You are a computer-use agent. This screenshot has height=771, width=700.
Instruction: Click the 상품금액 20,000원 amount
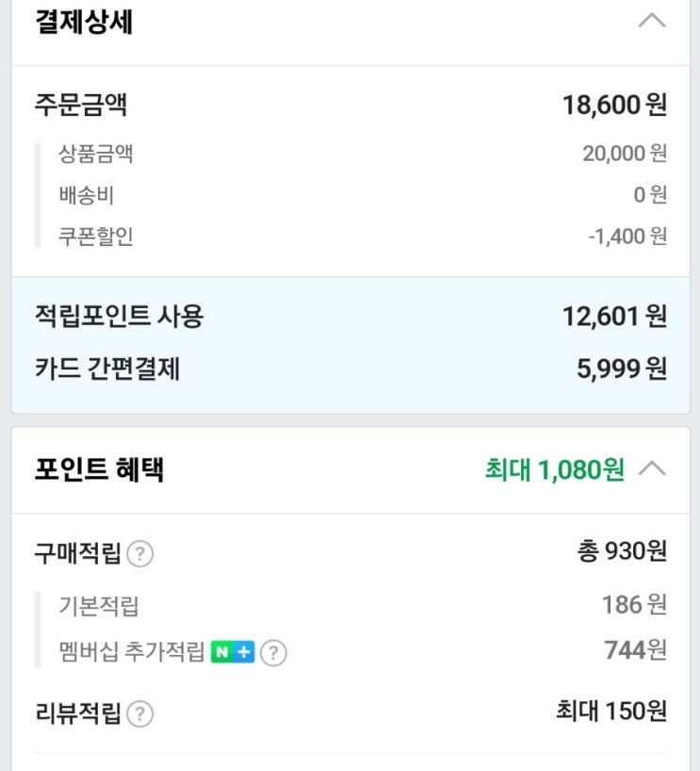(624, 153)
